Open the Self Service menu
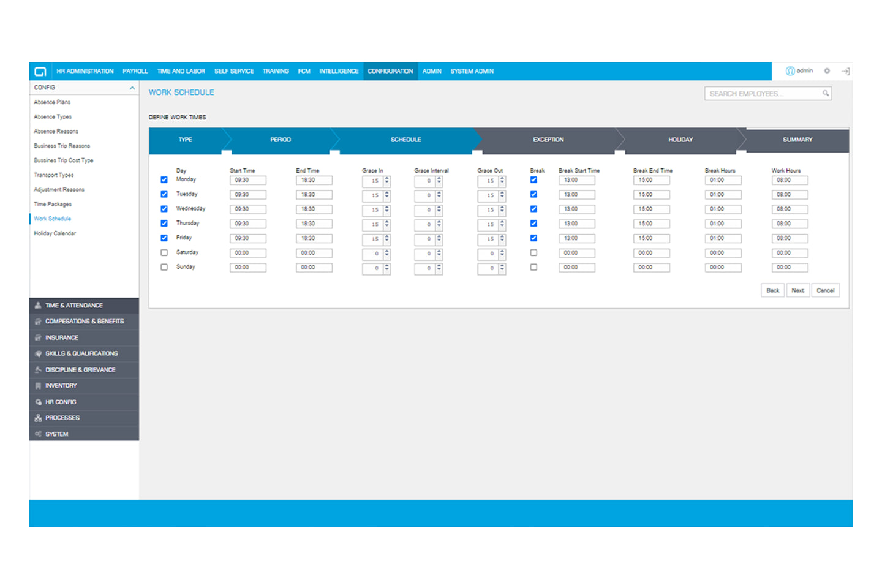Screen dimensions: 882x588 tap(234, 71)
